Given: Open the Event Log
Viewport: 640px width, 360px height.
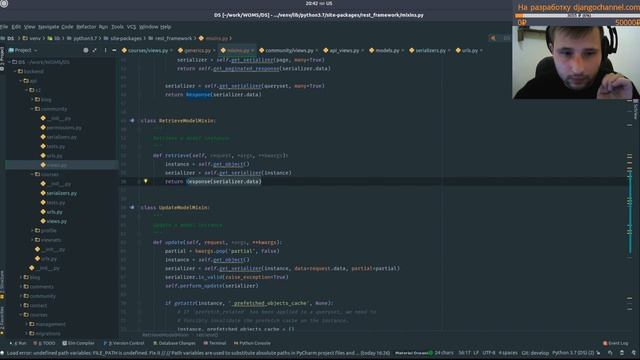Looking at the screenshot, I should [616, 343].
